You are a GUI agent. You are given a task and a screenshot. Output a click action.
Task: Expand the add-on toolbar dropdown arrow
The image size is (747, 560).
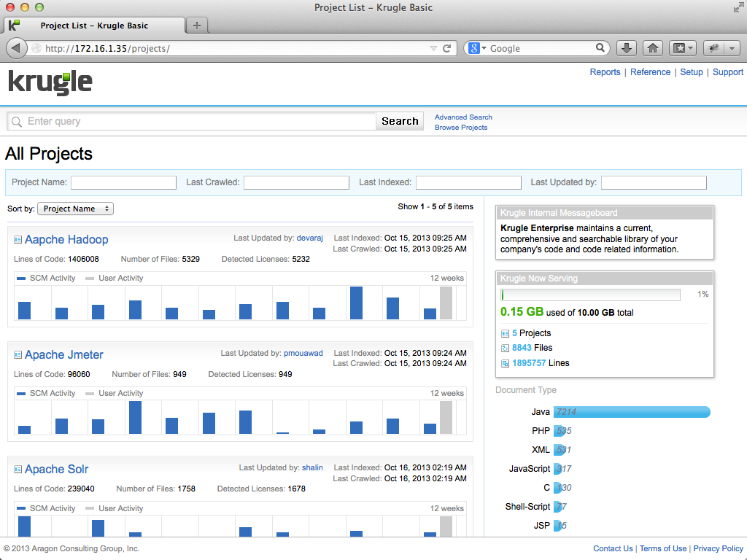click(x=732, y=48)
